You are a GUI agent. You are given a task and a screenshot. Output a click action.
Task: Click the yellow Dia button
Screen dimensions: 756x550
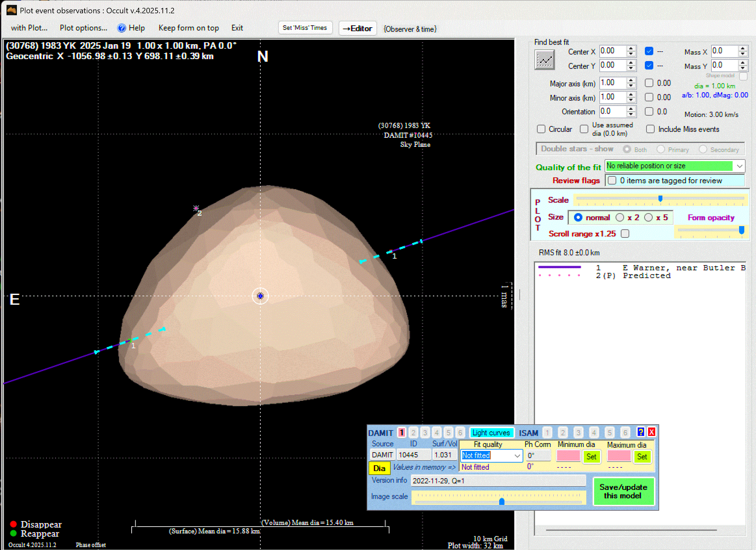379,468
